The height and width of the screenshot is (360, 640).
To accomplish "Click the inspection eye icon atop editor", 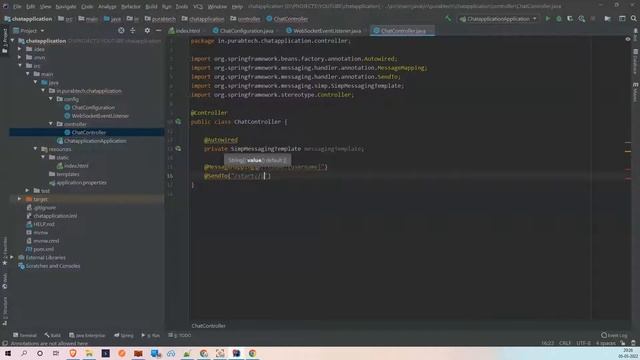I will [628, 39].
